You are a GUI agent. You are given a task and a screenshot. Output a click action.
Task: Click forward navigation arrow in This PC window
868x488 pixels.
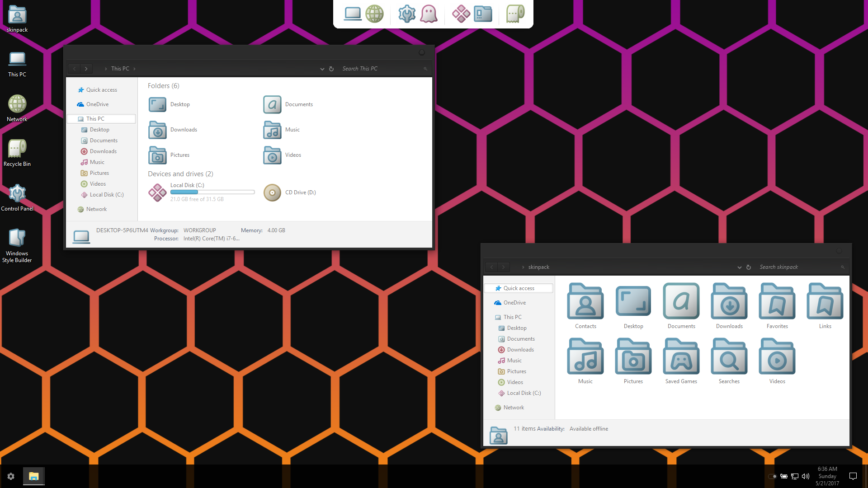(86, 69)
